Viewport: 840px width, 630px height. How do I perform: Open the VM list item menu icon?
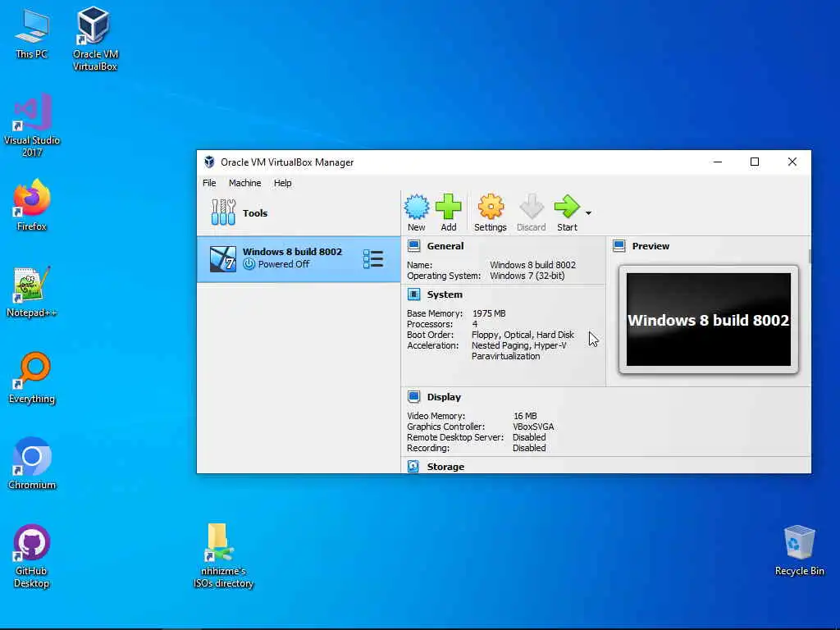pos(373,258)
